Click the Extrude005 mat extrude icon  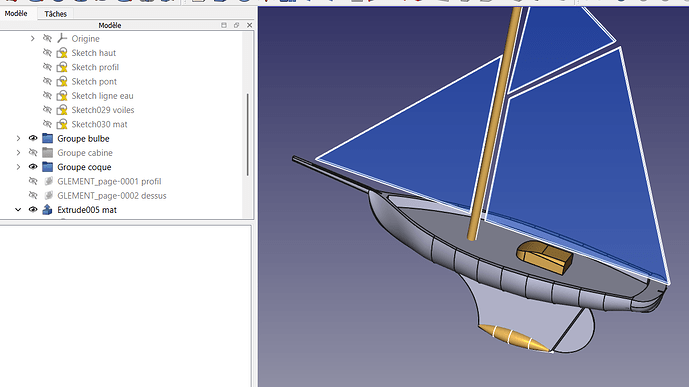point(47,210)
